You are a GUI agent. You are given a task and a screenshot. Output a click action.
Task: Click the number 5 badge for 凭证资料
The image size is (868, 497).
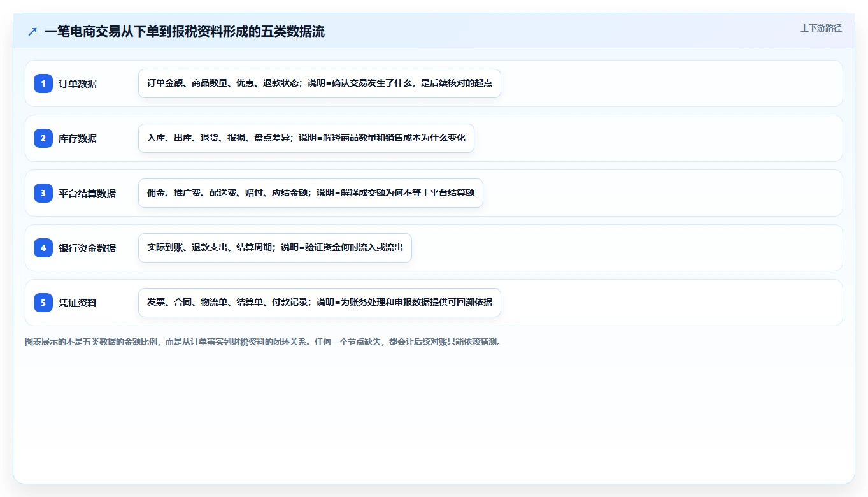(x=43, y=303)
